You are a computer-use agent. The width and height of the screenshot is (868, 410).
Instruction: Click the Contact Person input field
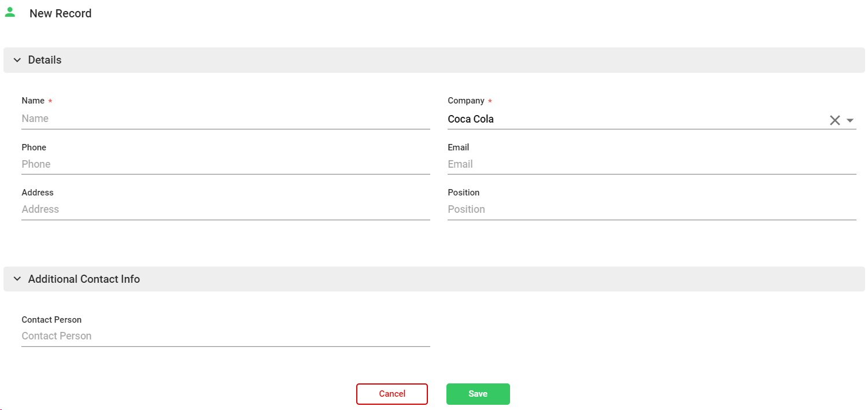tap(226, 336)
